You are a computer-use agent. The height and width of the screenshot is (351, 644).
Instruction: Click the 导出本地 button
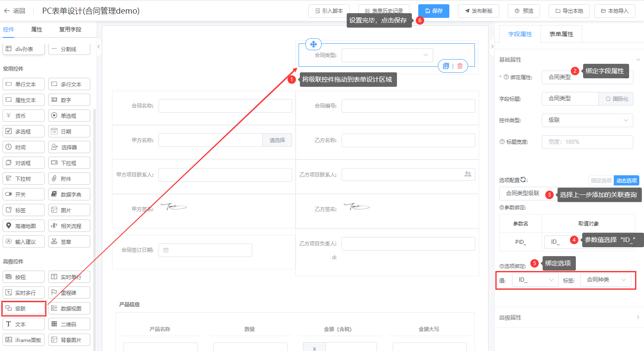[x=569, y=11]
